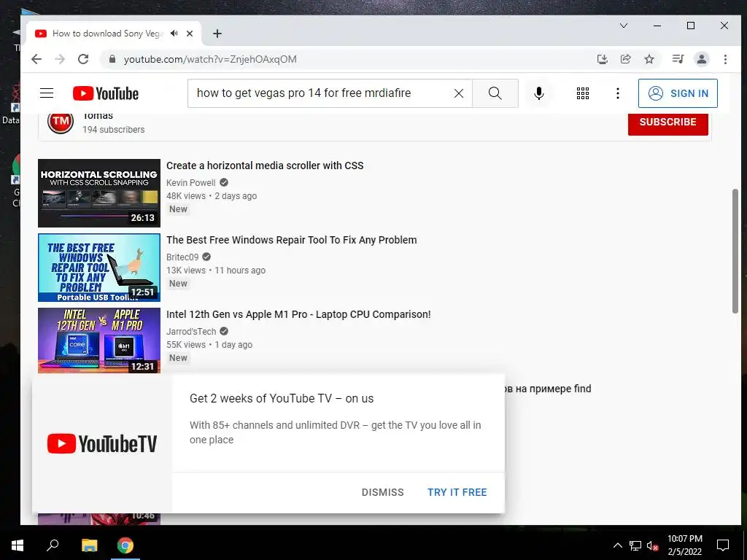
Task: Click the title Create a horizontal media scroller with CSS
Action: 265,166
